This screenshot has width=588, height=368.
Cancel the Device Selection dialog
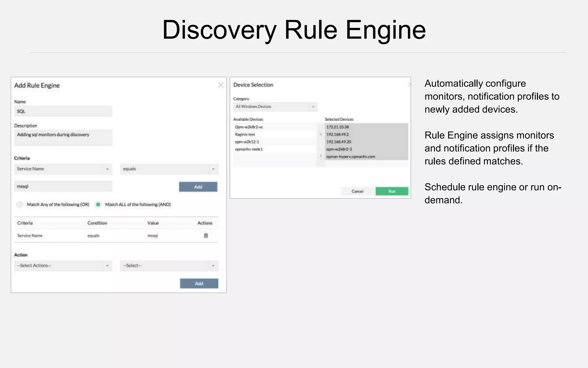click(357, 191)
